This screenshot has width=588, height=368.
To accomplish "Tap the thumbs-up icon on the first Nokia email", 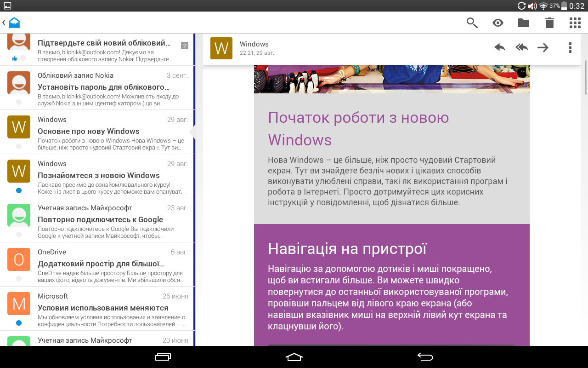I will point(15,58).
